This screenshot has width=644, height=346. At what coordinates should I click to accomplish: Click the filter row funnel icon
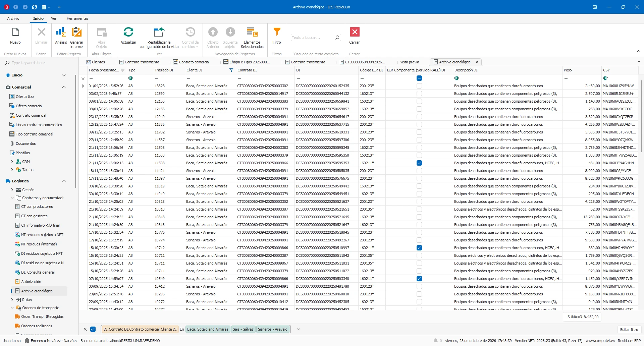pyautogui.click(x=83, y=78)
